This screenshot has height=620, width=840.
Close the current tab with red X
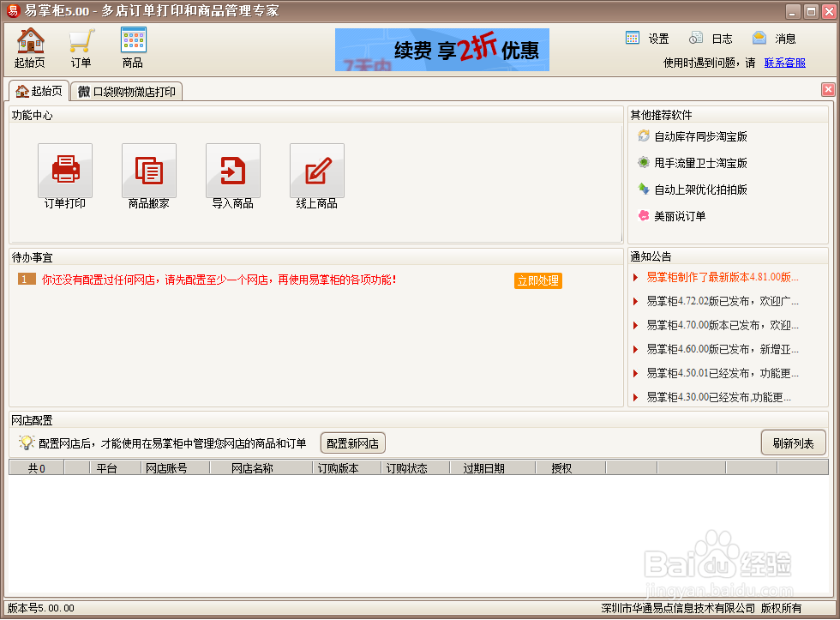pos(828,89)
